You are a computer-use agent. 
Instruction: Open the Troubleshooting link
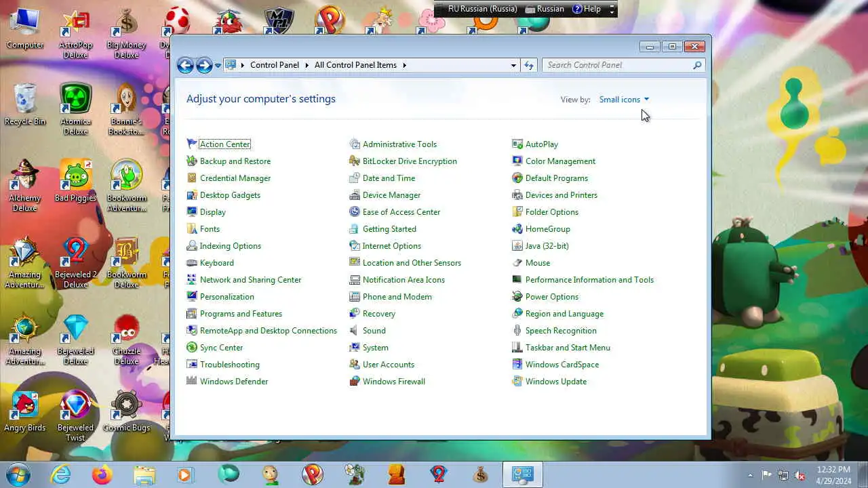[229, 364]
